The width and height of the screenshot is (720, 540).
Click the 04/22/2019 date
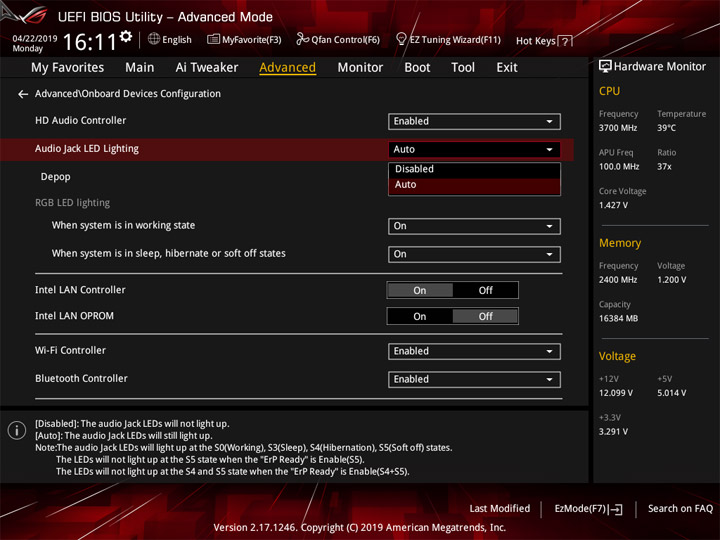(x=34, y=39)
